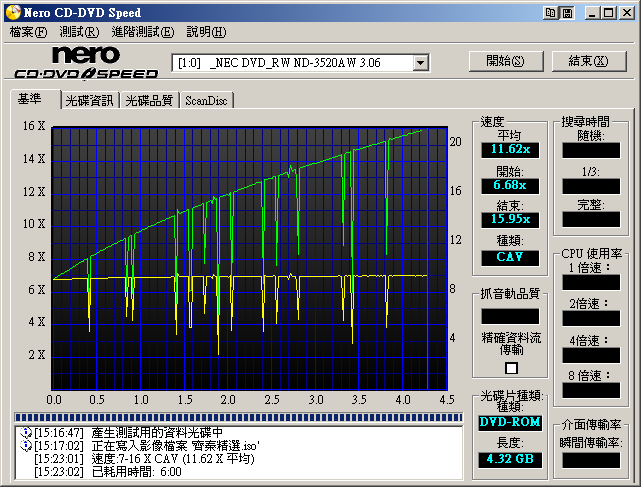Click the 開始(S) start button

pyautogui.click(x=506, y=61)
